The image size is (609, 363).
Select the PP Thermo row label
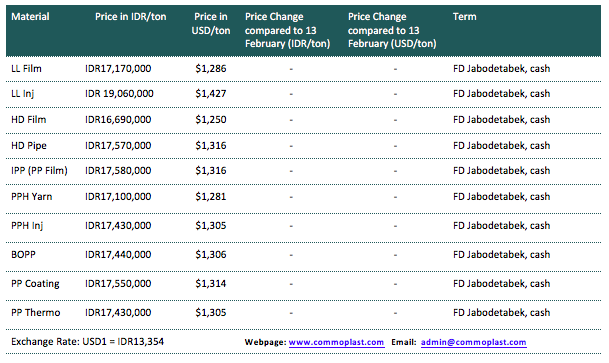pyautogui.click(x=36, y=313)
